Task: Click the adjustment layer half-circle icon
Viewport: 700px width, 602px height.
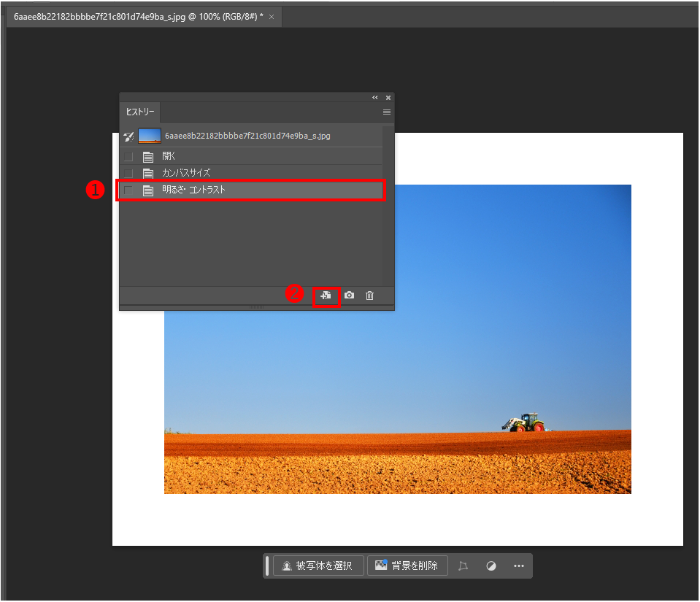Action: coord(491,566)
